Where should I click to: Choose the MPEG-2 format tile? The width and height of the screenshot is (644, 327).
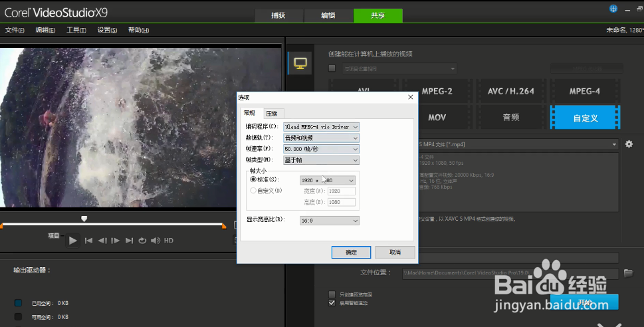tap(437, 91)
